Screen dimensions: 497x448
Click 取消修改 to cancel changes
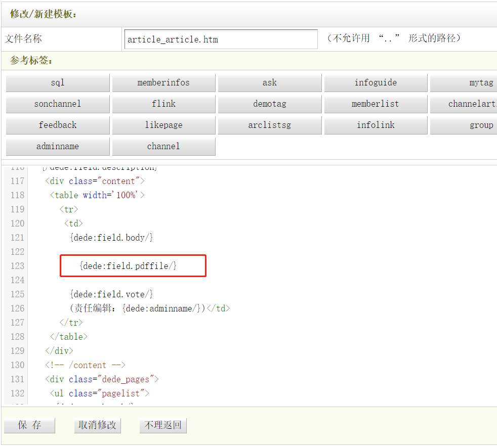pyautogui.click(x=97, y=425)
